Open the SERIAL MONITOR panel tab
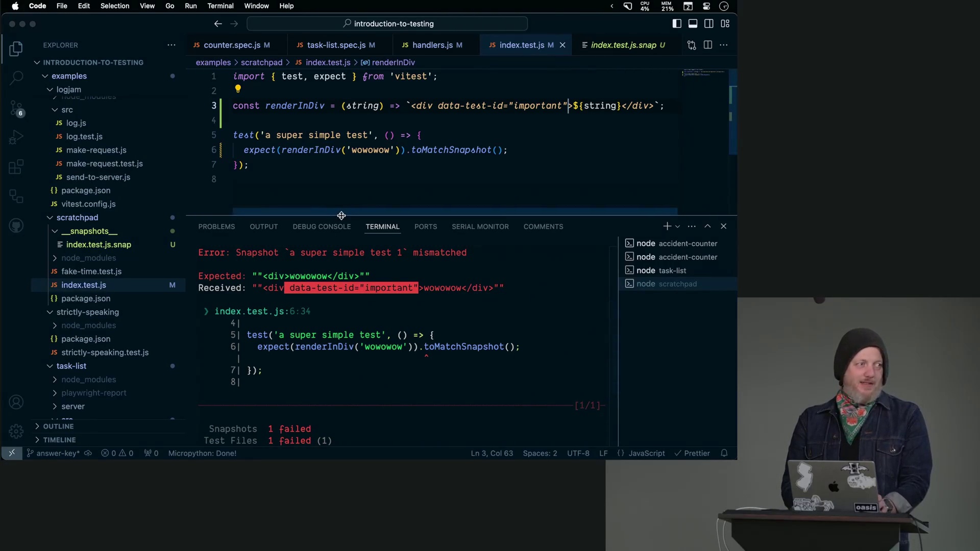980x551 pixels. pos(480,227)
